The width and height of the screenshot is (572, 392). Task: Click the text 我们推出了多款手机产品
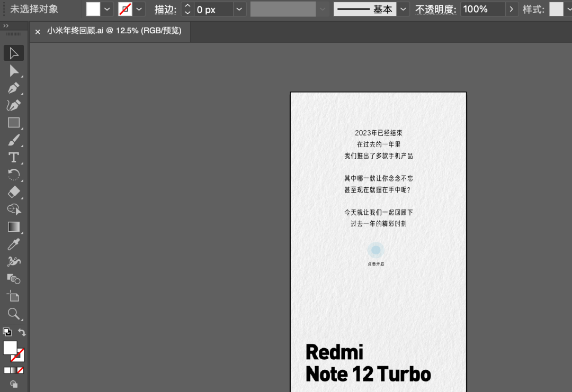379,156
